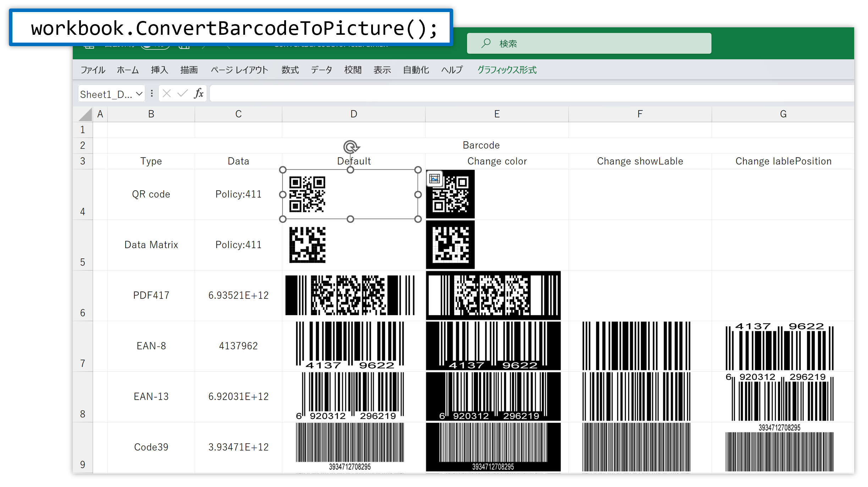This screenshot has height=487, width=868.
Task: Click the '4137962' data cell
Action: click(238, 346)
